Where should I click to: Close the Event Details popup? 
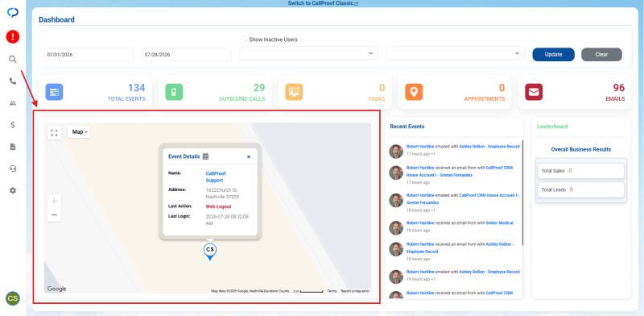coord(249,156)
